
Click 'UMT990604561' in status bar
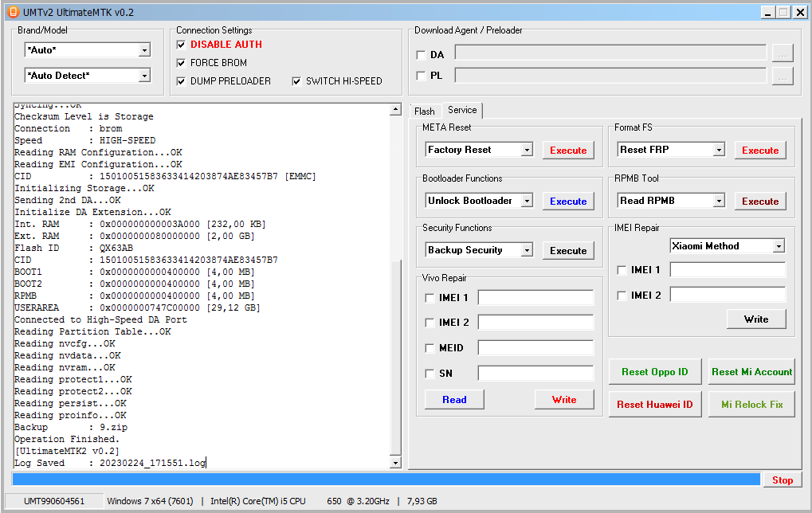[x=54, y=501]
